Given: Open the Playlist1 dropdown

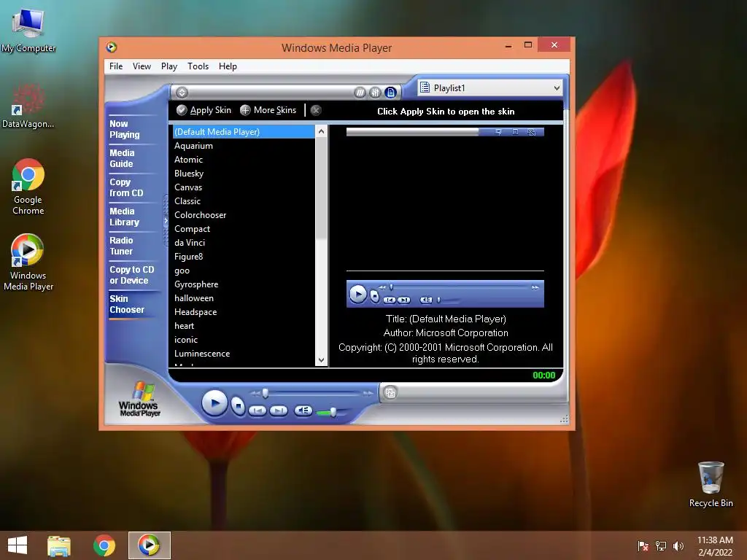Looking at the screenshot, I should (x=490, y=87).
